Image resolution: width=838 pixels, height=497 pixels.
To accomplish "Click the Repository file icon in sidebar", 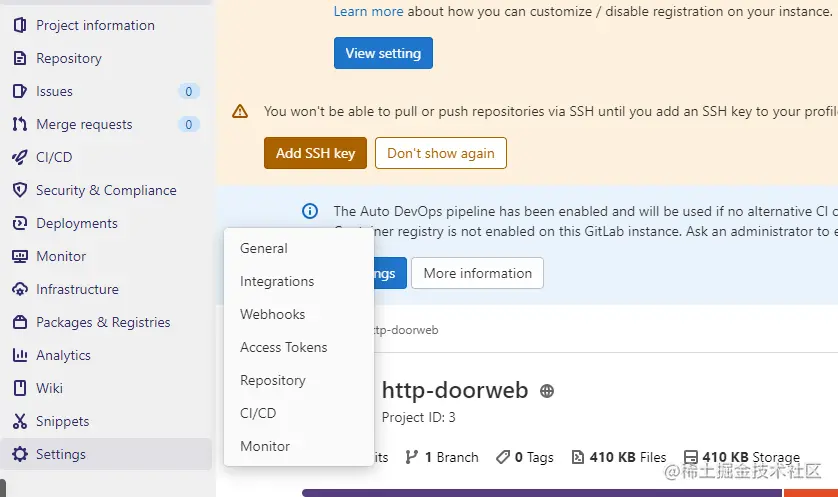I will (20, 58).
